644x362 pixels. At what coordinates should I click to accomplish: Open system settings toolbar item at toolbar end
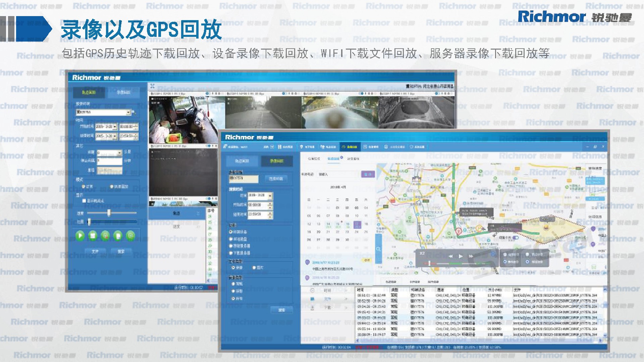click(x=417, y=147)
